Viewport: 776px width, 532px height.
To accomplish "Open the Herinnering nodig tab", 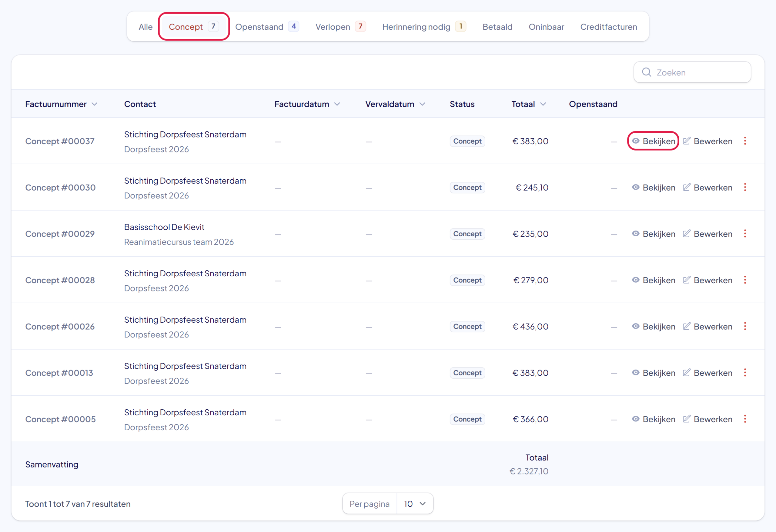I will [x=424, y=27].
